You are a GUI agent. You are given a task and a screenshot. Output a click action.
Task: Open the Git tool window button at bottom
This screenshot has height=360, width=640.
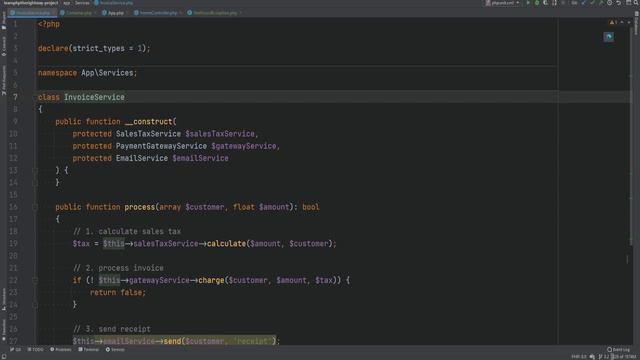16,350
